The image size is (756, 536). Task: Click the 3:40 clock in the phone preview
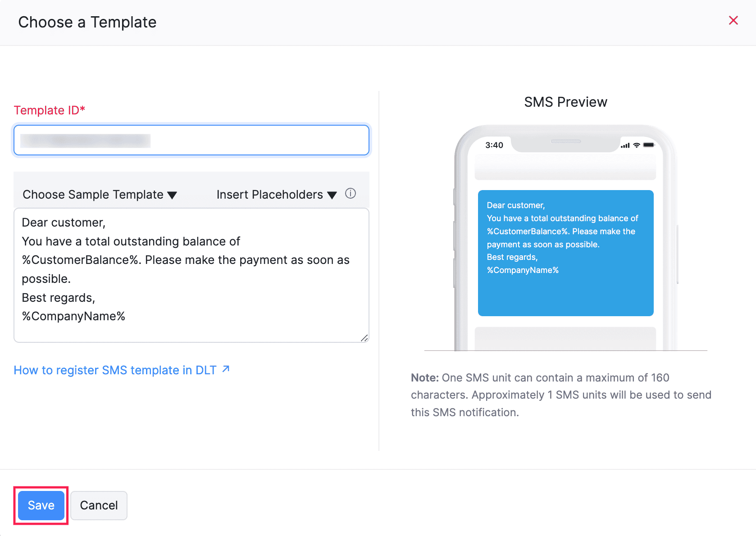click(494, 145)
